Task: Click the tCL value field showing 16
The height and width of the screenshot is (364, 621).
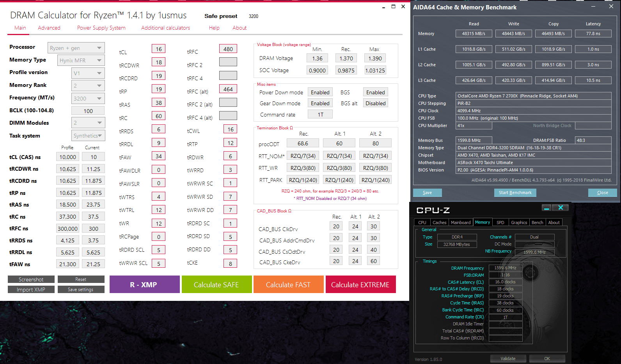Action: coord(159,49)
